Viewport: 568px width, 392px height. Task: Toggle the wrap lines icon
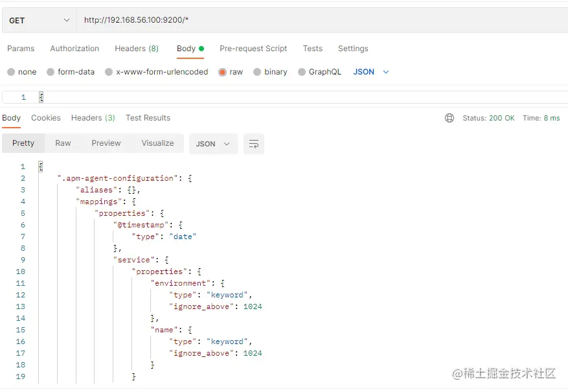click(x=254, y=144)
